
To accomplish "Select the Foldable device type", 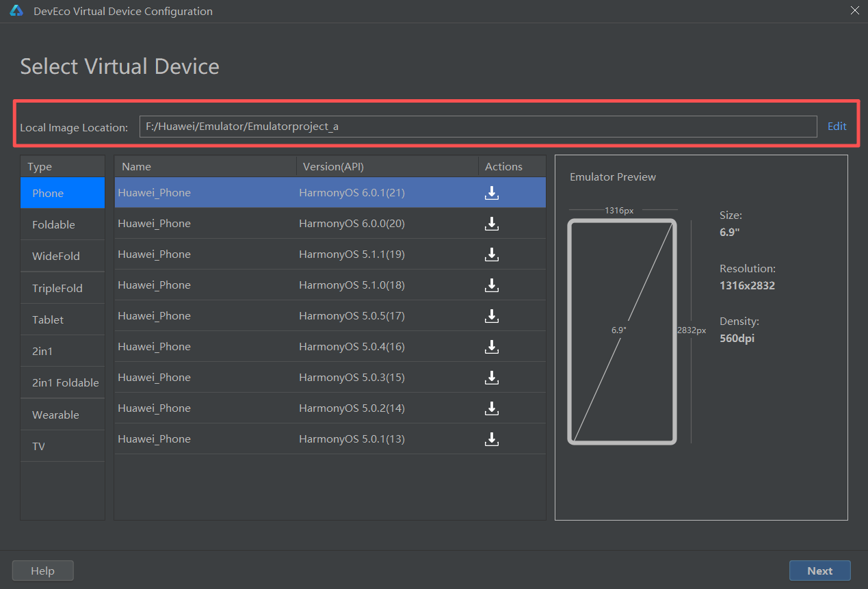I will click(x=62, y=224).
